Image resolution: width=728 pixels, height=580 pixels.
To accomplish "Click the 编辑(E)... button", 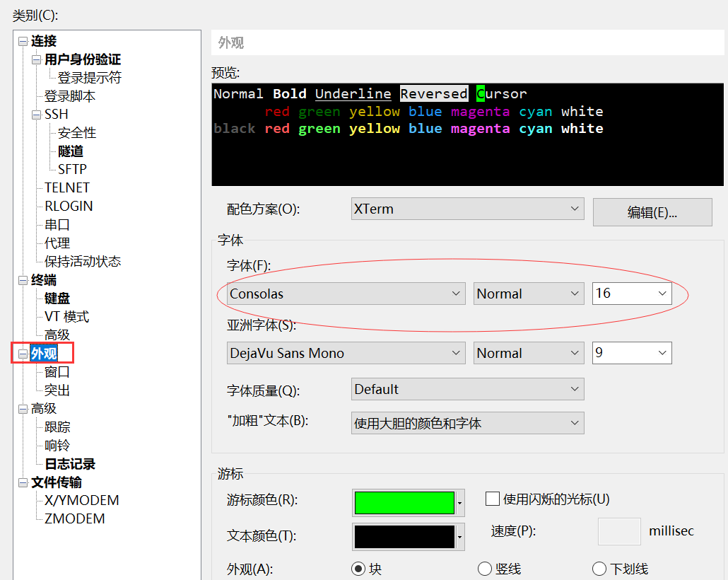I will click(x=652, y=212).
